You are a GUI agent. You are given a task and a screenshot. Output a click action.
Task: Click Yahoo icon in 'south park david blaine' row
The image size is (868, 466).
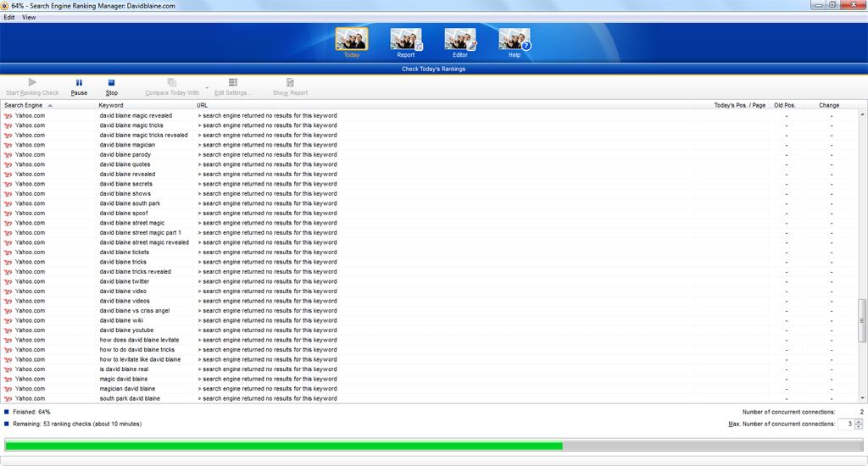(x=8, y=398)
